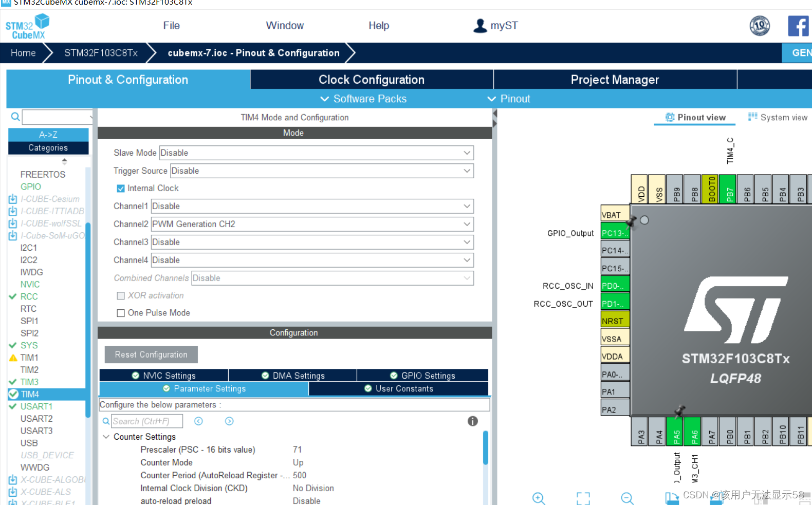Select the Categories view button
The width and height of the screenshot is (812, 505).
48,148
